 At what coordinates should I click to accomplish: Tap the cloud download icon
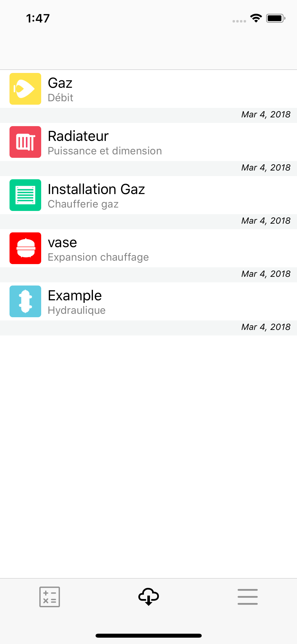148,597
